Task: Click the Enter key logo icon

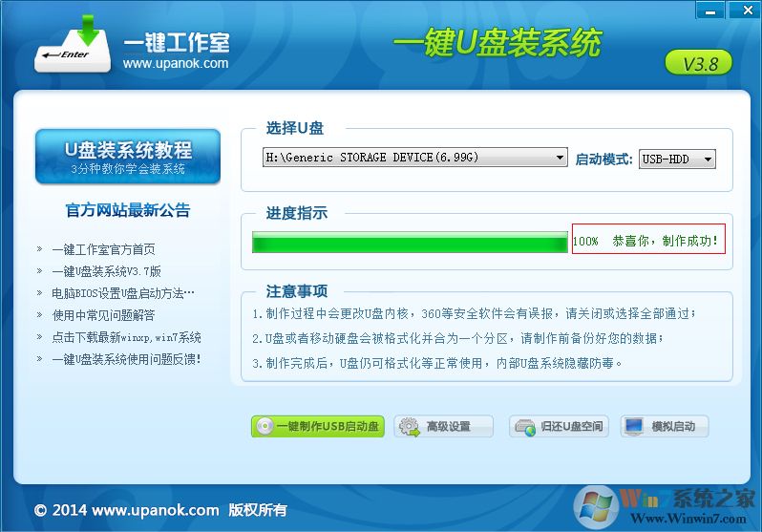Action: coord(73,45)
